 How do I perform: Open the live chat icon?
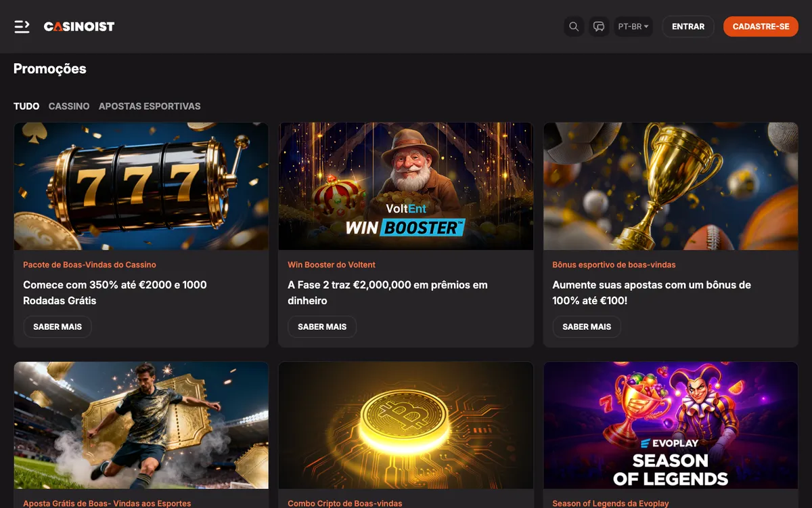(599, 26)
